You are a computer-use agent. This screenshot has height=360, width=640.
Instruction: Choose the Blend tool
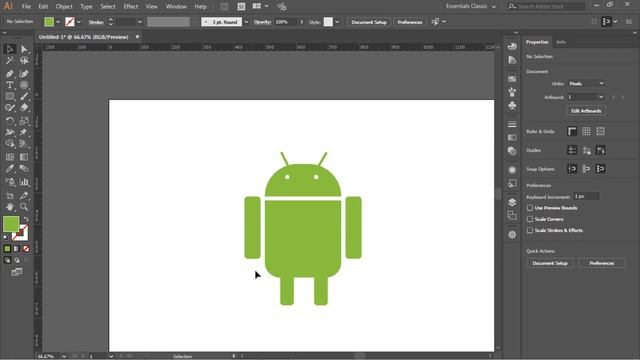pyautogui.click(x=24, y=169)
